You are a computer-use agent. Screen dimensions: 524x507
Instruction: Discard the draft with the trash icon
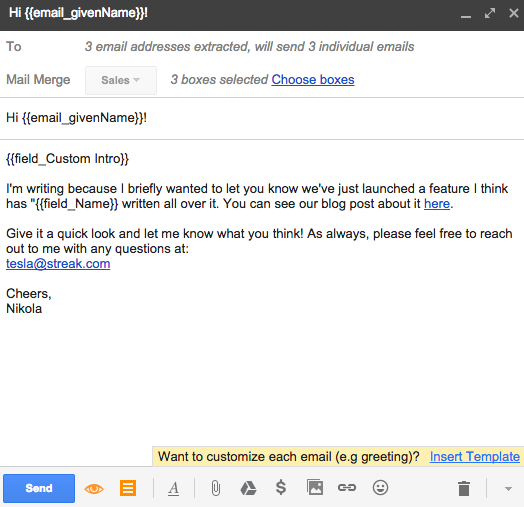coord(464,488)
